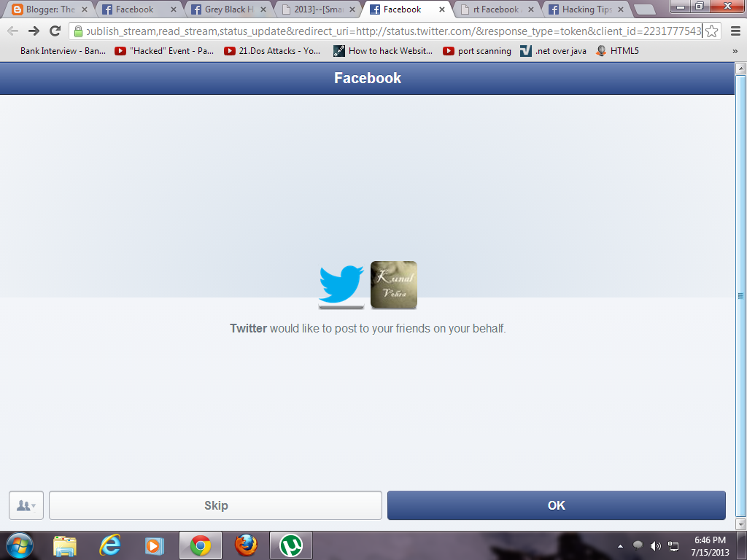The height and width of the screenshot is (560, 747).
Task: Open uTorrent from taskbar
Action: click(291, 545)
